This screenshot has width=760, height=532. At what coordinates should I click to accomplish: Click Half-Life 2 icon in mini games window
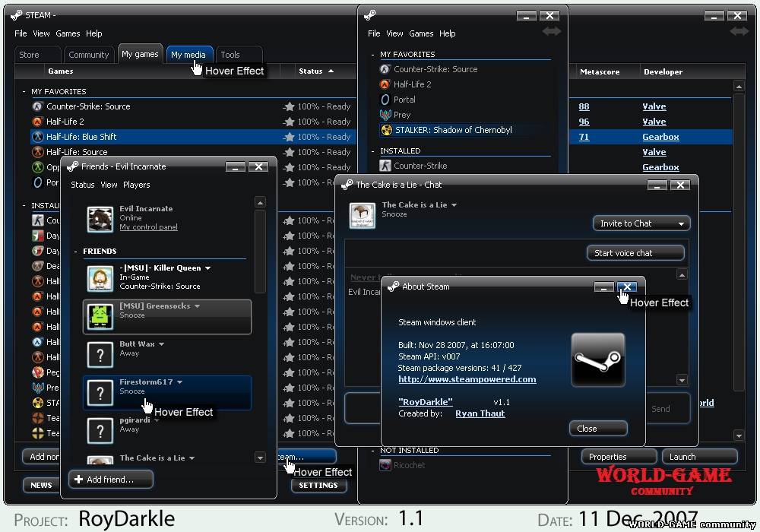tap(385, 84)
